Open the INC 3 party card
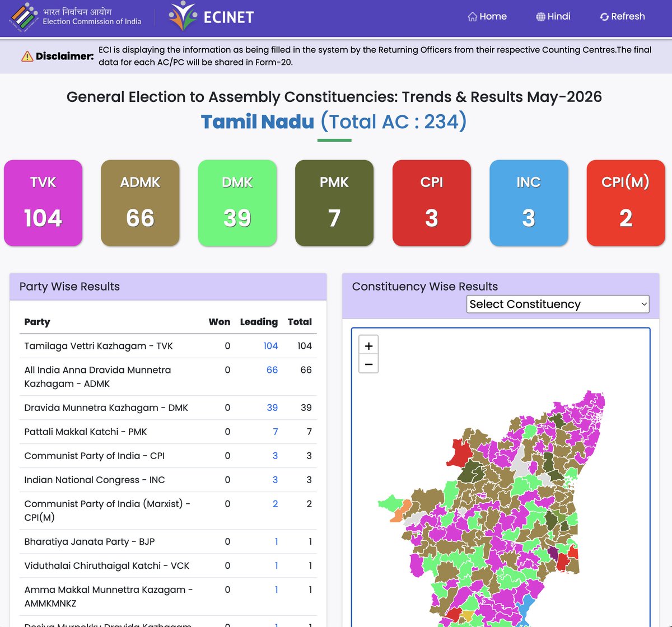The width and height of the screenshot is (672, 627). pos(529,203)
